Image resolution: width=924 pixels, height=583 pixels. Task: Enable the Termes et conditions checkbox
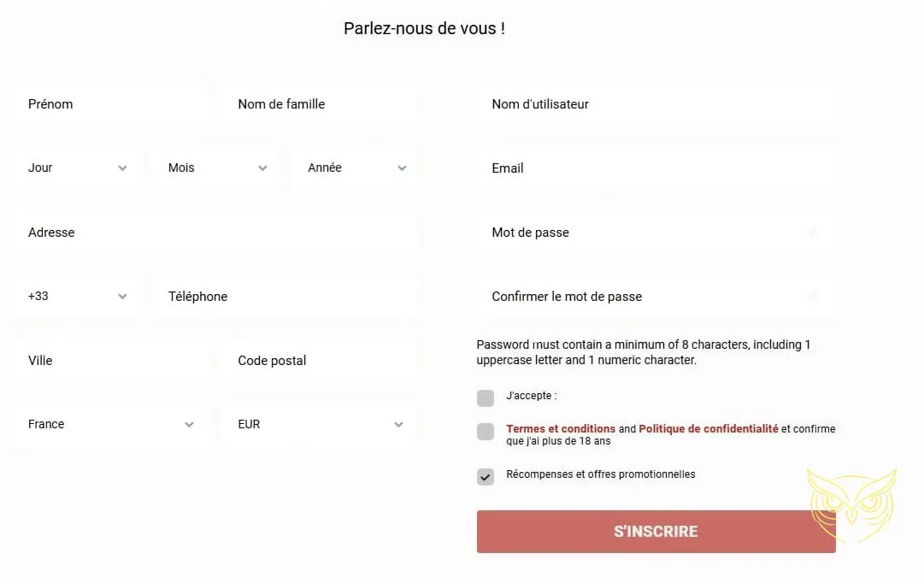(x=486, y=432)
